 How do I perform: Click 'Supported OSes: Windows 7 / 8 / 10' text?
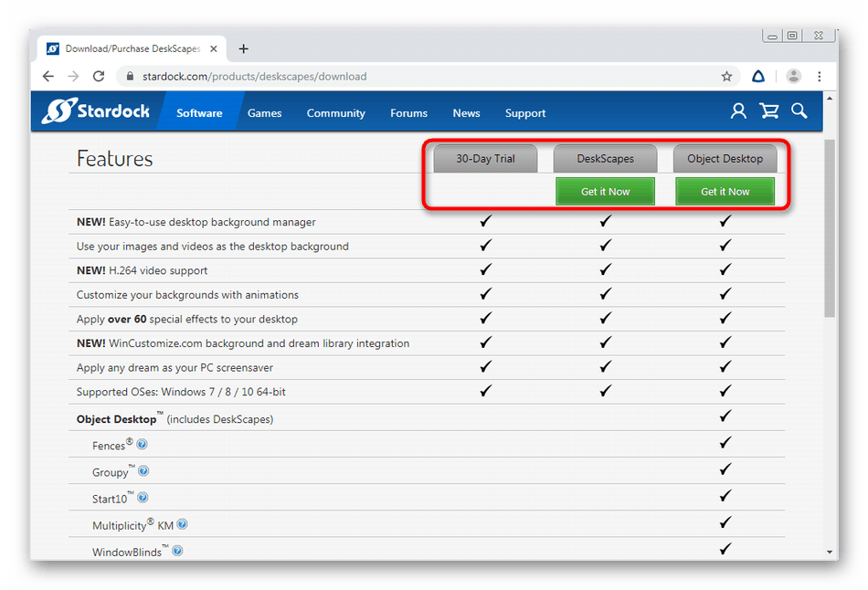pyautogui.click(x=181, y=392)
